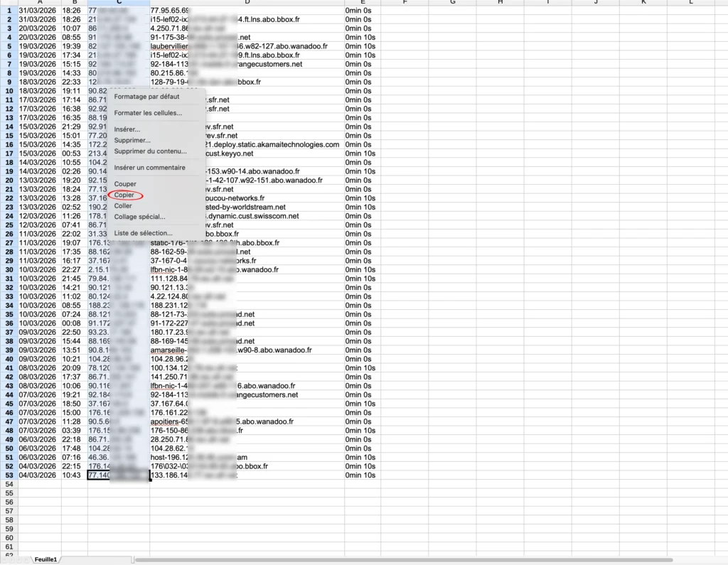Viewport: 728px width, 565px height.
Task: Open Liste de sélection… entry
Action: pyautogui.click(x=143, y=233)
